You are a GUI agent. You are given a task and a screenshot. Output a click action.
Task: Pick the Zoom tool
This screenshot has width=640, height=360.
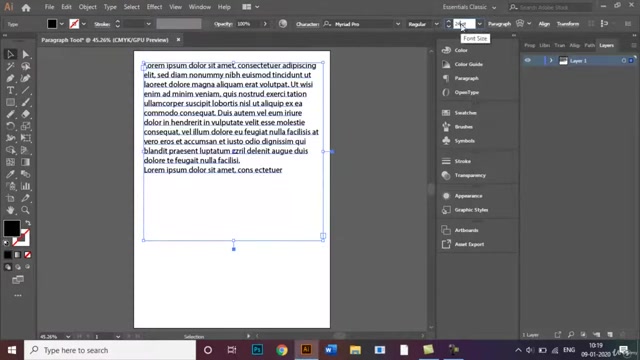pos(25,210)
